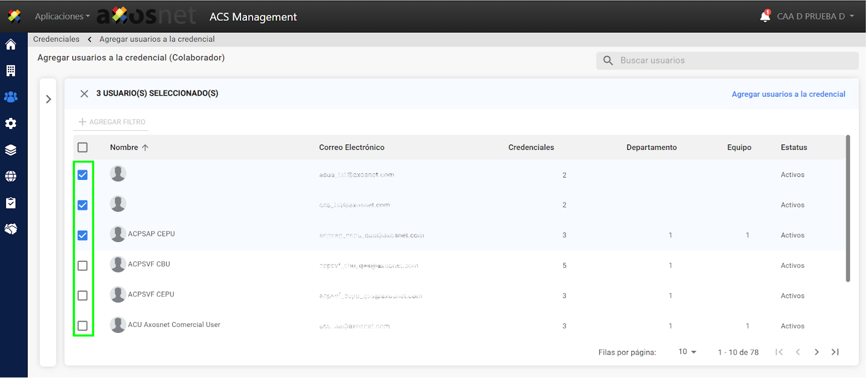Check ACU Axosnet Comercial User checkbox

tap(83, 326)
